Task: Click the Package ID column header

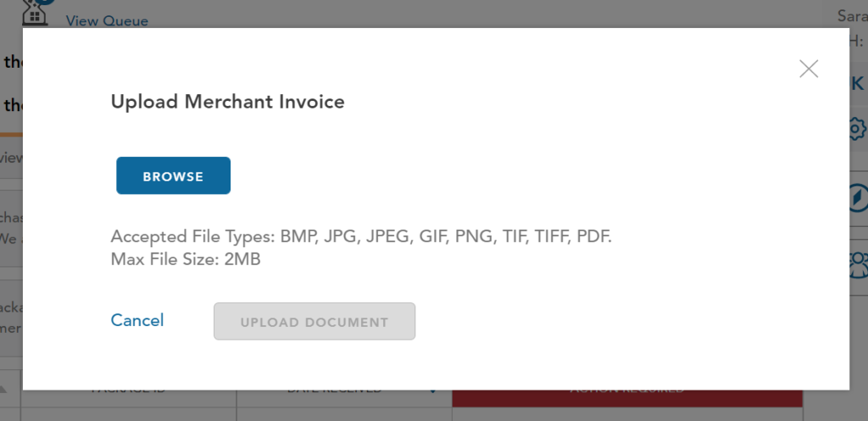Action: coord(129,398)
